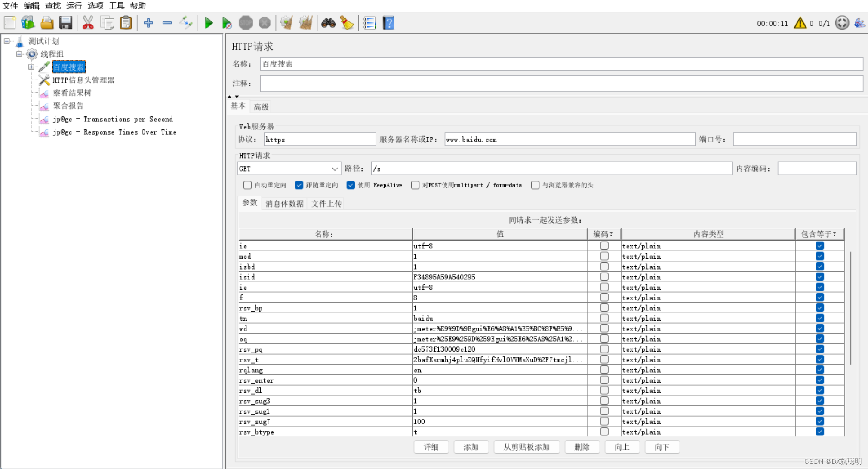Viewport: 868px width, 469px height.
Task: Open the 文件 menu
Action: pos(10,6)
